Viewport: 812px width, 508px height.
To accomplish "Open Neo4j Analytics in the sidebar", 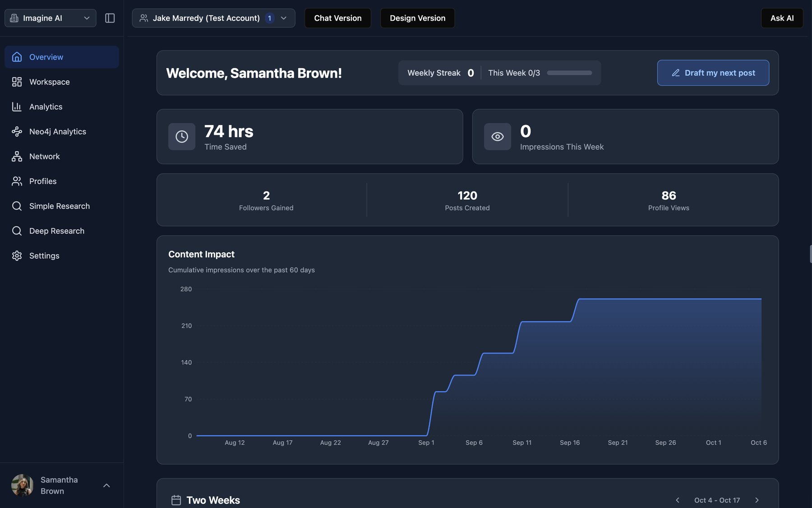I will pos(62,131).
